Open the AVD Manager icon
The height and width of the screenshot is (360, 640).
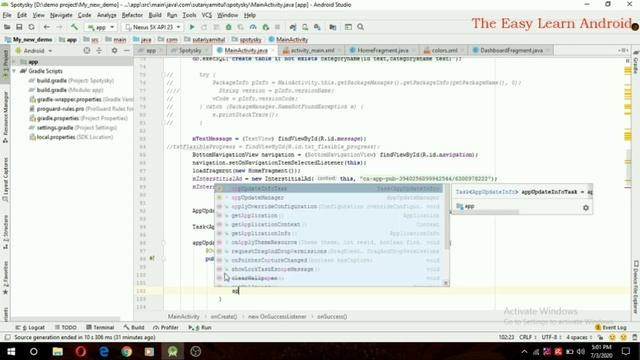pyautogui.click(x=305, y=27)
